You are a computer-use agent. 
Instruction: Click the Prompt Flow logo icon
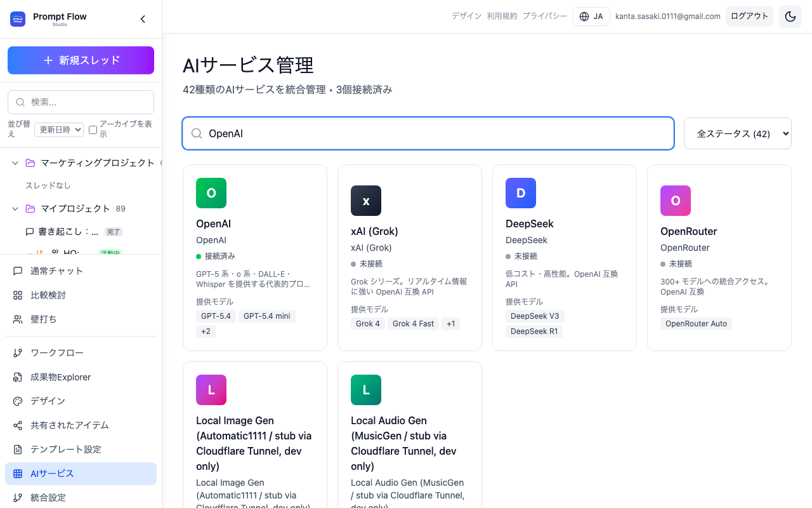point(18,19)
